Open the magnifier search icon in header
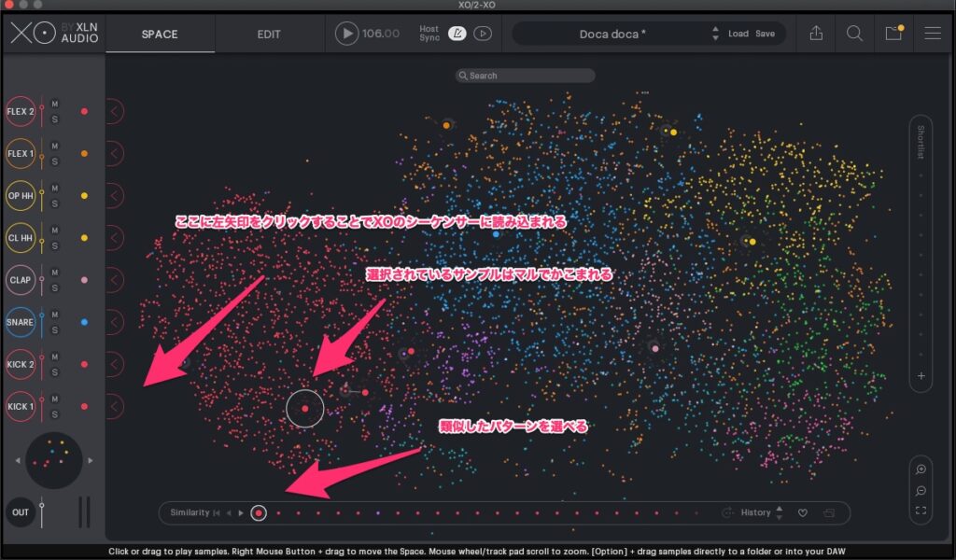The width and height of the screenshot is (956, 560). coord(854,34)
